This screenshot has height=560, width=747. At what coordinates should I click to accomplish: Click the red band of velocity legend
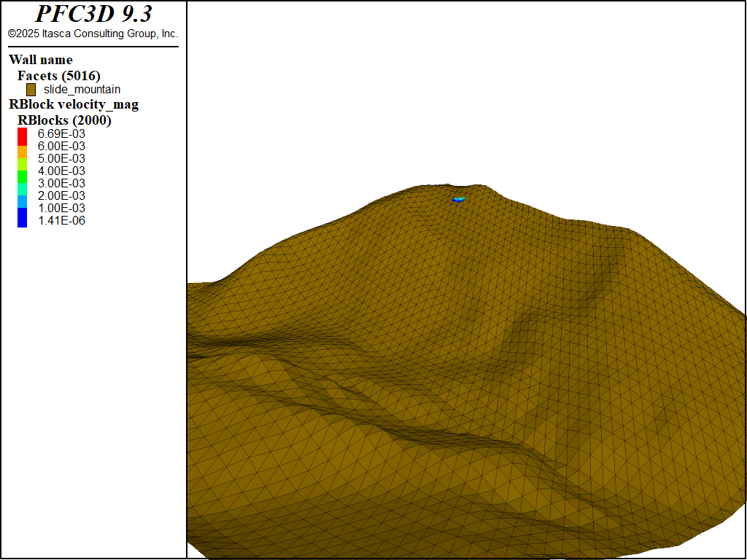(22, 136)
